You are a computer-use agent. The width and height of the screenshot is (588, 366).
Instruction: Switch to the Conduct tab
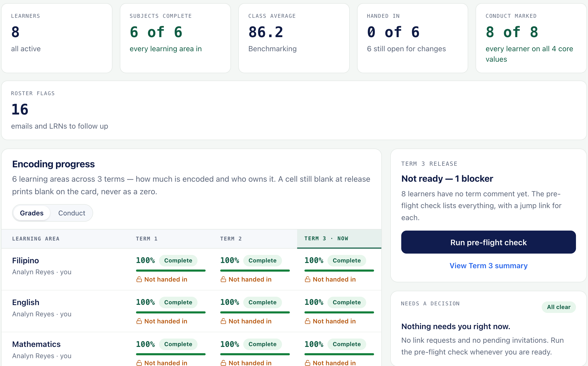72,213
